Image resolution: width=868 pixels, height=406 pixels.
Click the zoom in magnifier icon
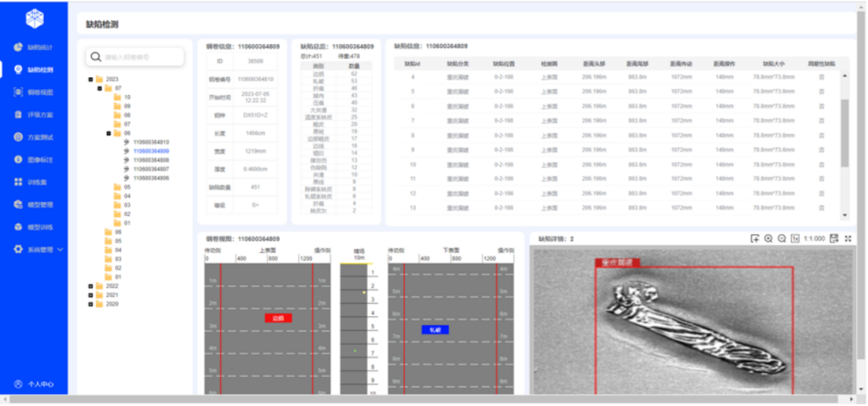pos(768,239)
